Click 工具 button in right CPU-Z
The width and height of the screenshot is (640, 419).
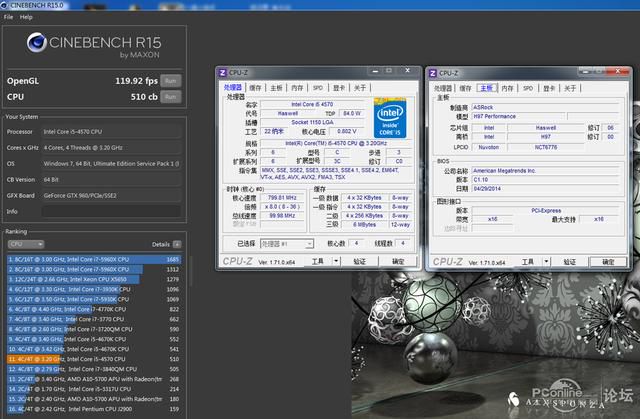coord(528,262)
